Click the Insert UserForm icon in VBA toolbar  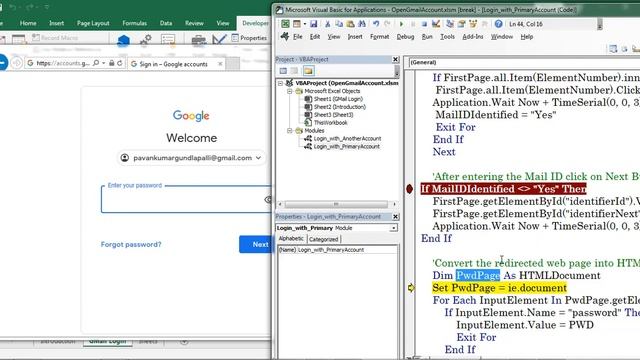click(x=297, y=24)
